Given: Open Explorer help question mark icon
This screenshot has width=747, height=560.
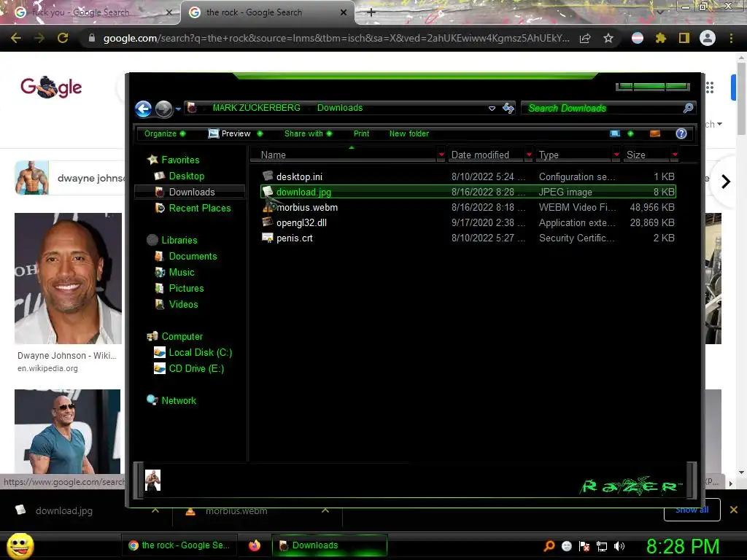Looking at the screenshot, I should [681, 134].
